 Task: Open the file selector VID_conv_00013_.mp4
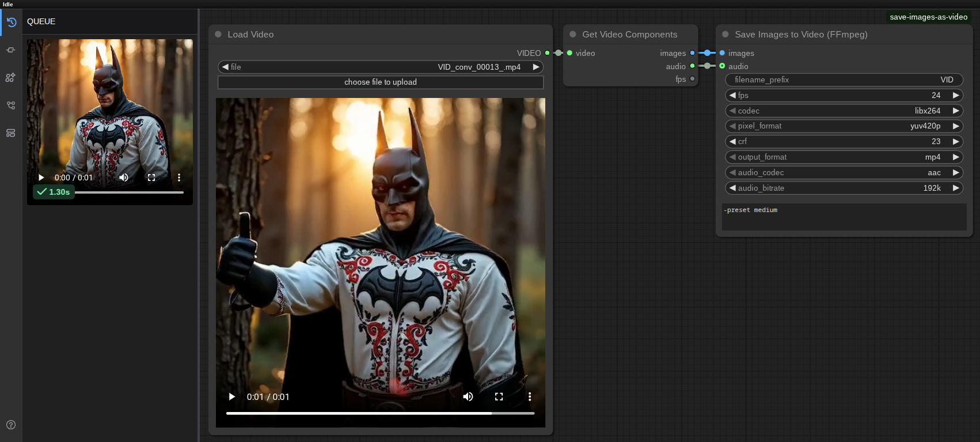tap(381, 67)
